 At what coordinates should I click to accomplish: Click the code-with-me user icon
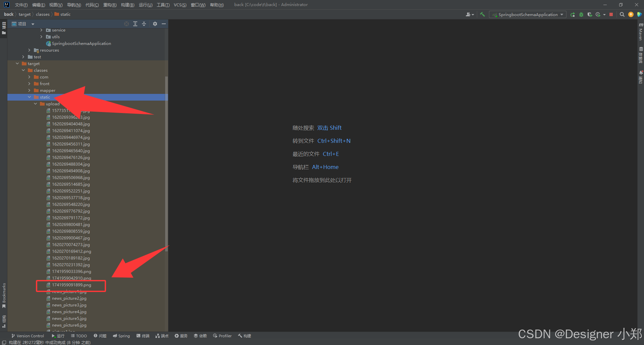470,14
